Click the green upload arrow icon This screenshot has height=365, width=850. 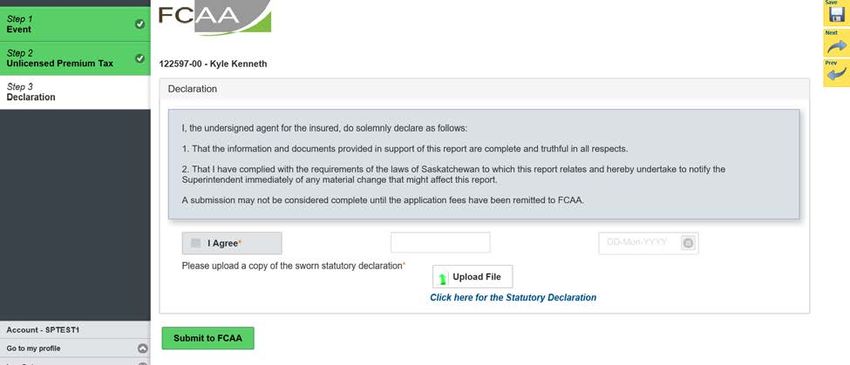442,278
